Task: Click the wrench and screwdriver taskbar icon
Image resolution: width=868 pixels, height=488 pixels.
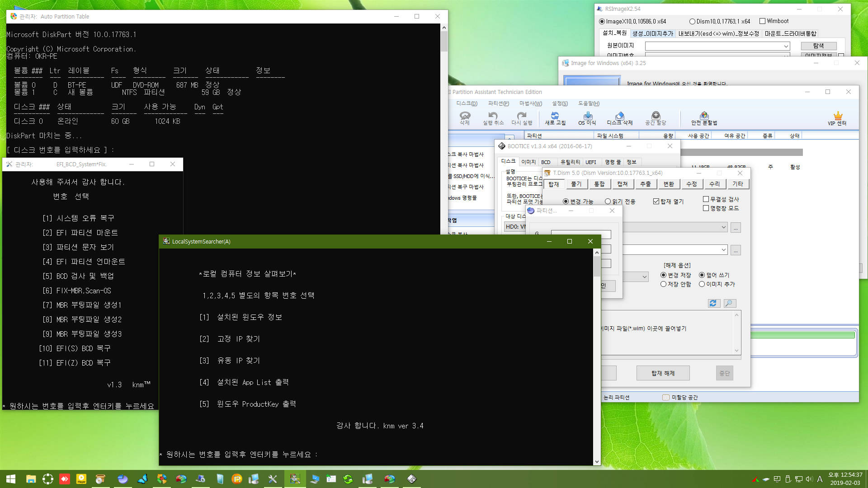Action: pos(273,479)
